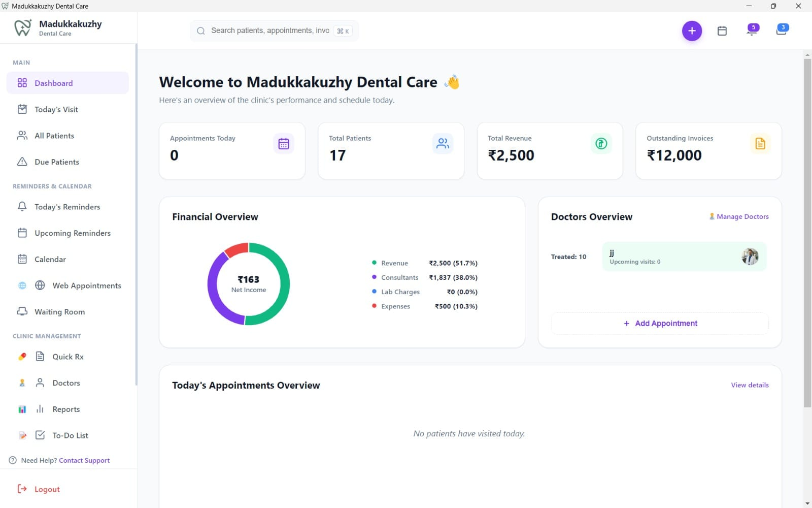The width and height of the screenshot is (812, 508).
Task: Click the Revenue legend label
Action: pyautogui.click(x=394, y=263)
